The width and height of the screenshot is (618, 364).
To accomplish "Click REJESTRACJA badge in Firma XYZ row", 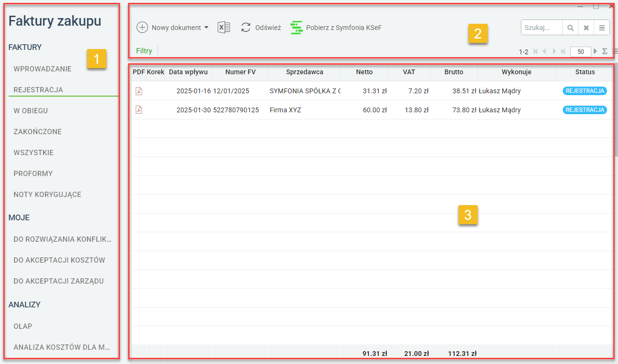I will click(x=585, y=110).
